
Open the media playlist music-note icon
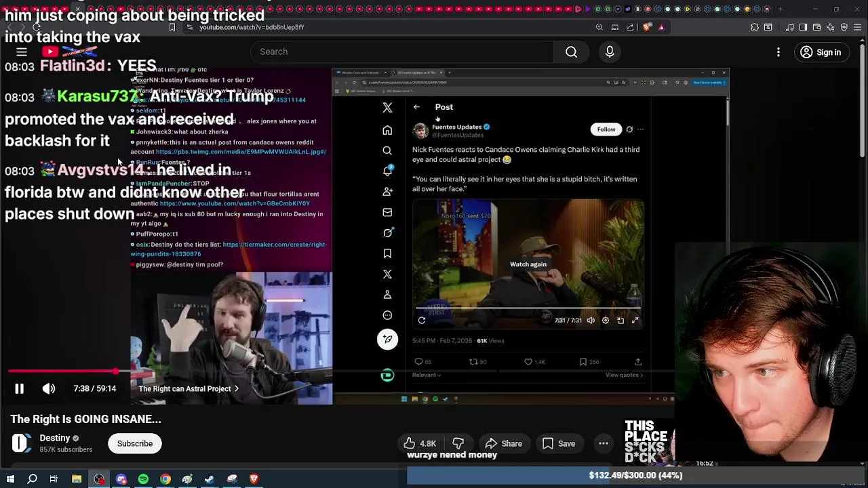790,27
